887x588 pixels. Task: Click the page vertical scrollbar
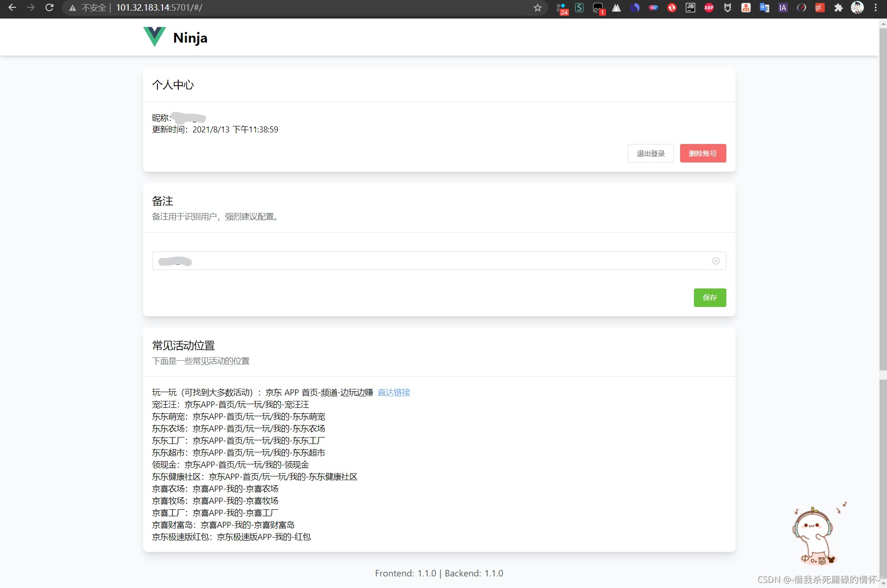(x=883, y=199)
